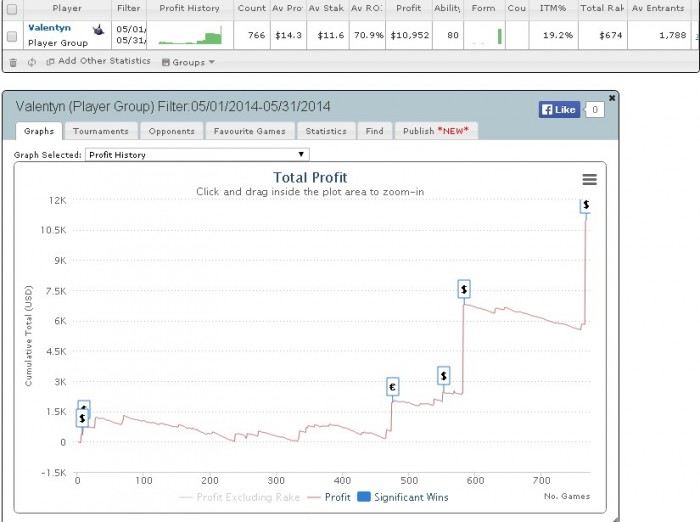Click the Valentyn player name link
Viewport: 700px width, 522px height.
(49, 28)
